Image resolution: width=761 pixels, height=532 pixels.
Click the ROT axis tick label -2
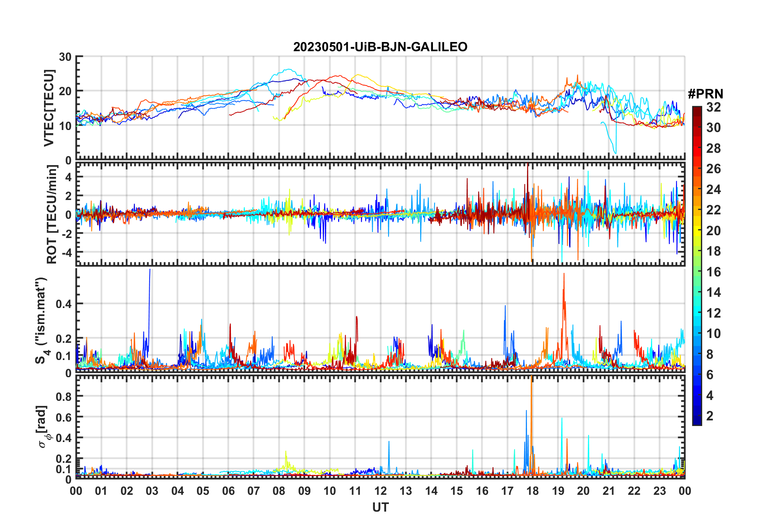click(x=66, y=234)
